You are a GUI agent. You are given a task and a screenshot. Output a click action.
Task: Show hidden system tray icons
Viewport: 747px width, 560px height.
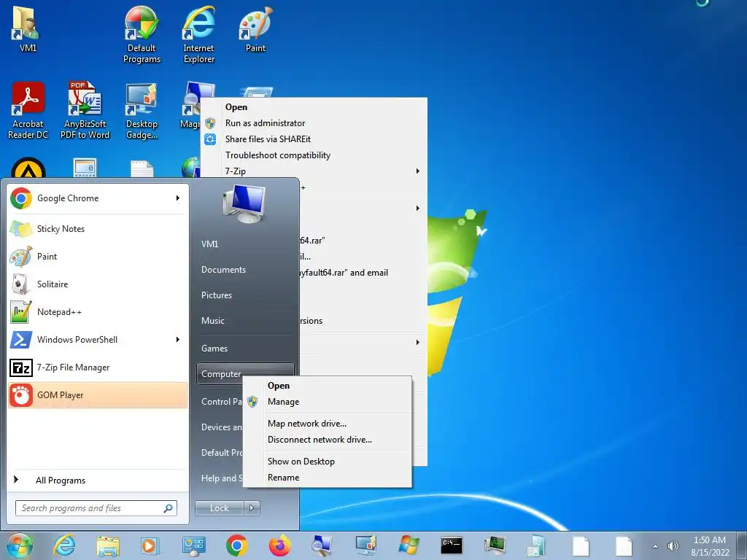(655, 546)
